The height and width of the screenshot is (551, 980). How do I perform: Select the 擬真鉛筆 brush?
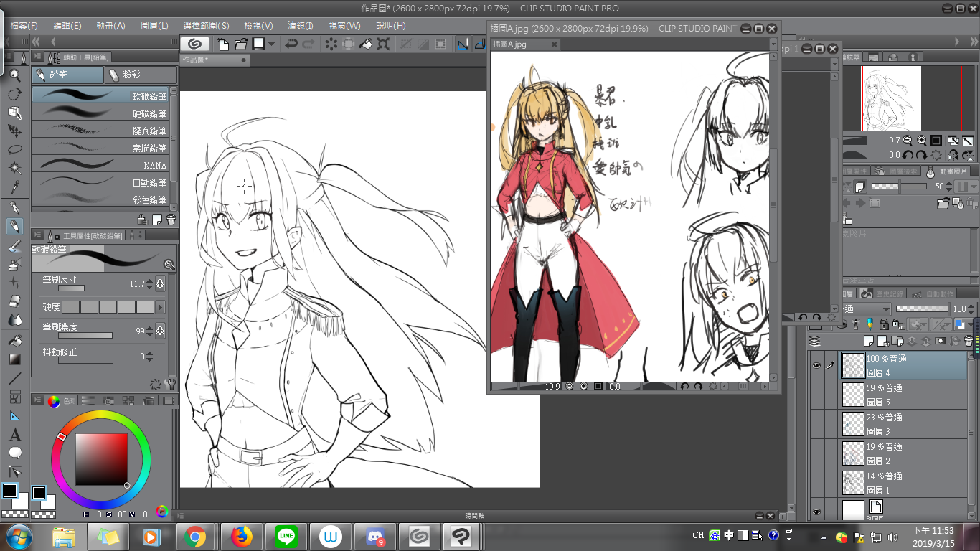coord(100,131)
